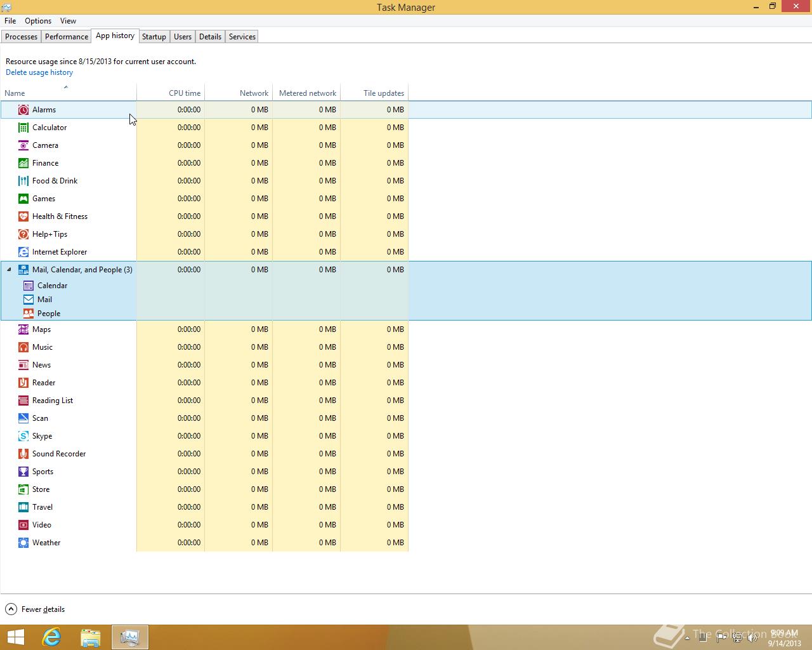
Task: Click the Skype app icon
Action: coord(23,436)
